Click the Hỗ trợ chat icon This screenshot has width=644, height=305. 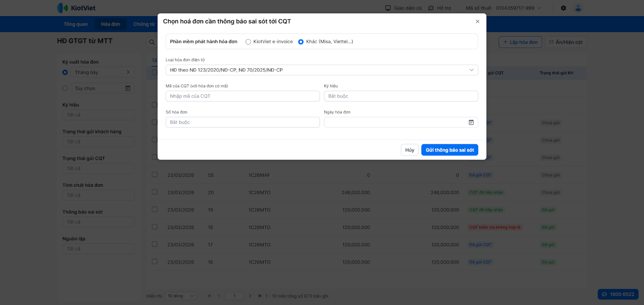tap(431, 8)
